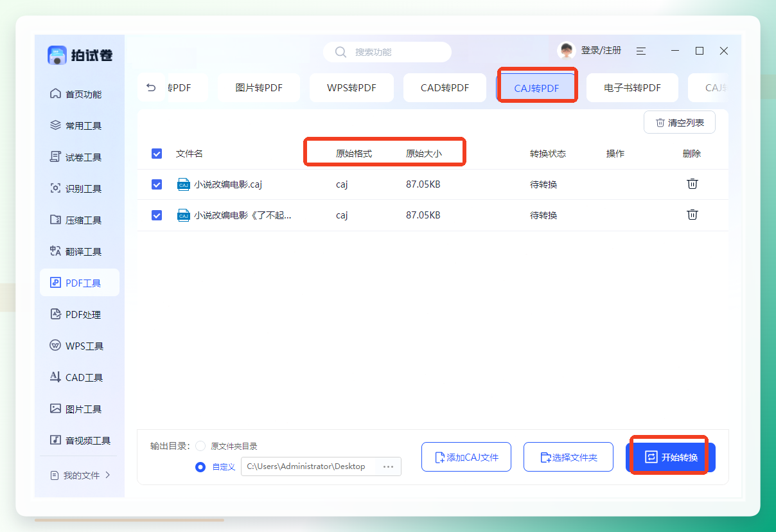Switch to CAD转PDF tab

tap(445, 88)
